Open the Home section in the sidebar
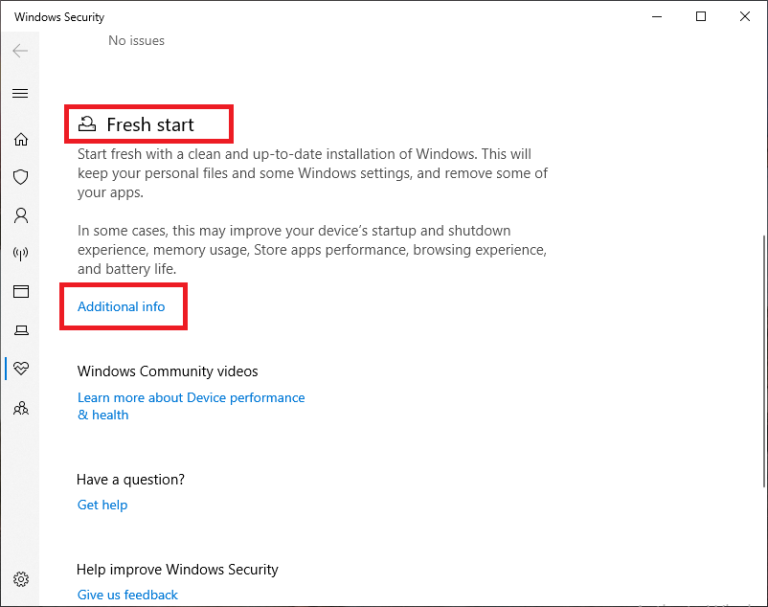Viewport: 768px width, 607px height. tap(20, 139)
